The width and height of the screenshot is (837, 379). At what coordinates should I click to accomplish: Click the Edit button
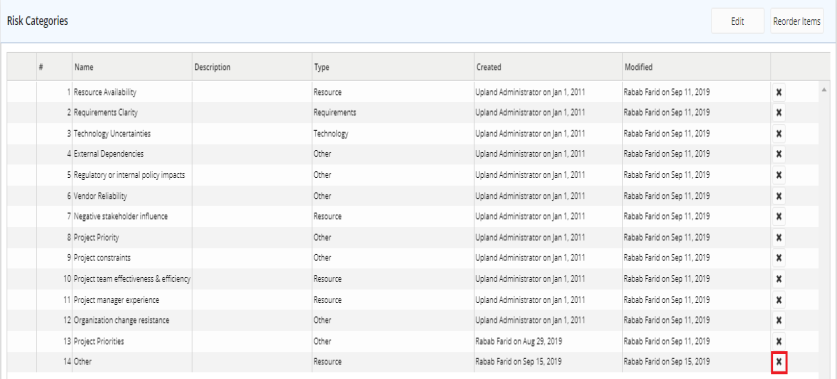pyautogui.click(x=738, y=21)
